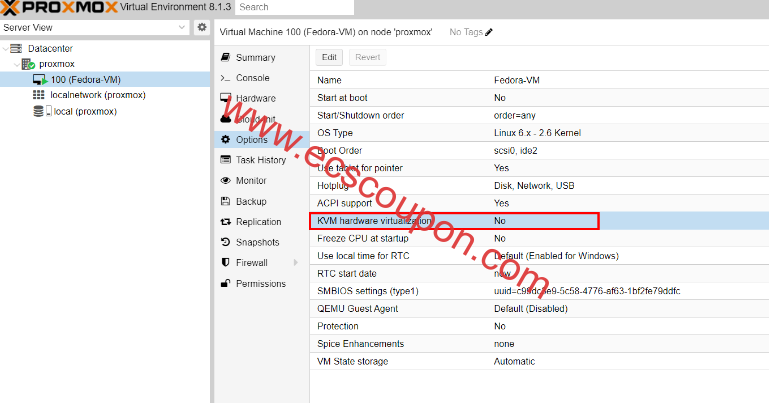Select the Start at boot row

click(539, 98)
